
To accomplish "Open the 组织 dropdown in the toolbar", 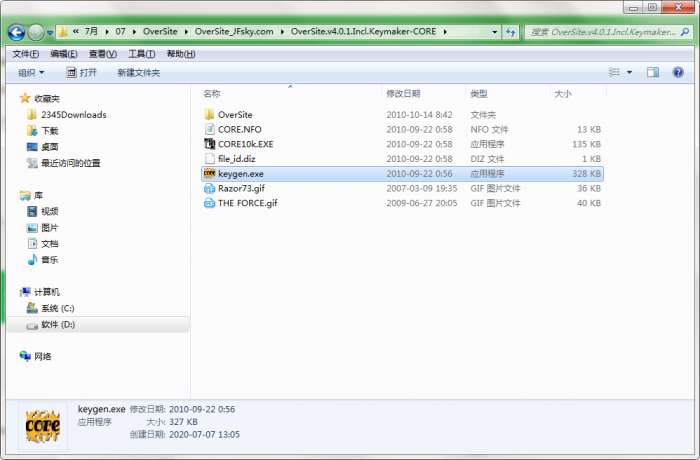I will point(31,72).
